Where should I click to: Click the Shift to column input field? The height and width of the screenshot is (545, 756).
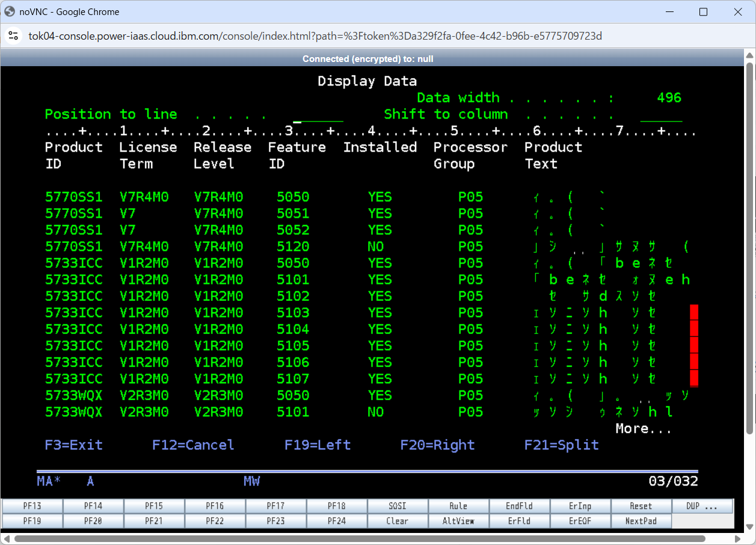coord(661,115)
